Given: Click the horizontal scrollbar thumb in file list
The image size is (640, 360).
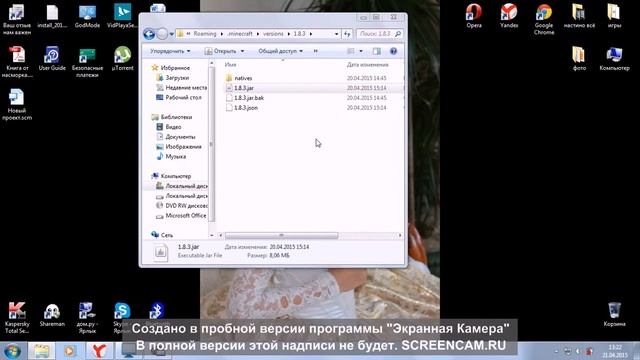Looking at the screenshot, I should coord(281,236).
